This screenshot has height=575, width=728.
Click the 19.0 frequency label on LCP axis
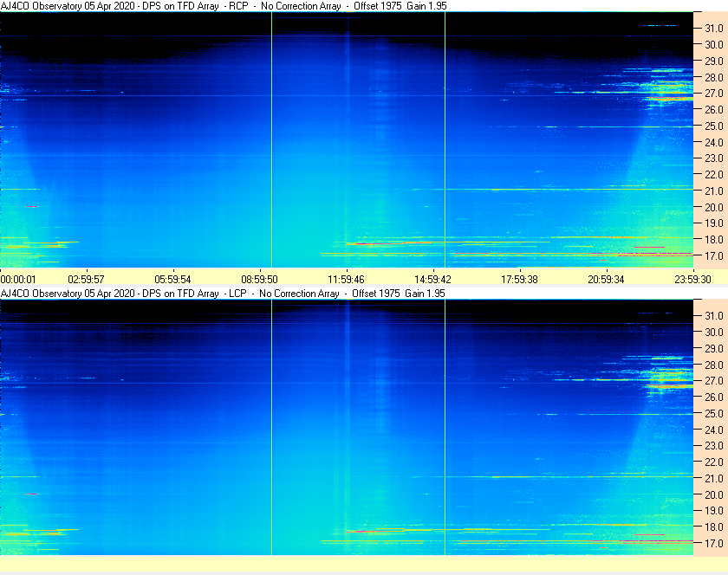[714, 511]
